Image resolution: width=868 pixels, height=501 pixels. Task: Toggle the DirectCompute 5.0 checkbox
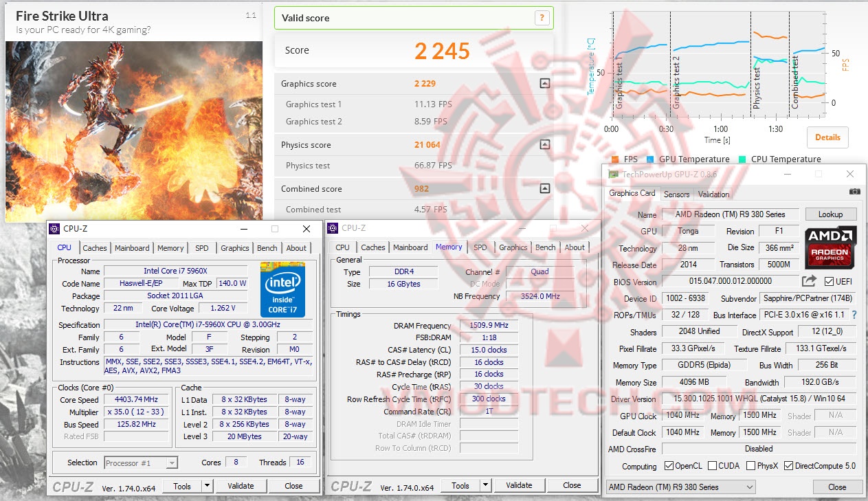point(788,466)
